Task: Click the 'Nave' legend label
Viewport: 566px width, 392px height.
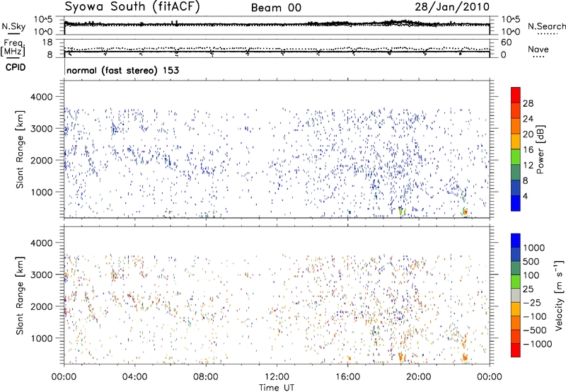Action: 538,49
